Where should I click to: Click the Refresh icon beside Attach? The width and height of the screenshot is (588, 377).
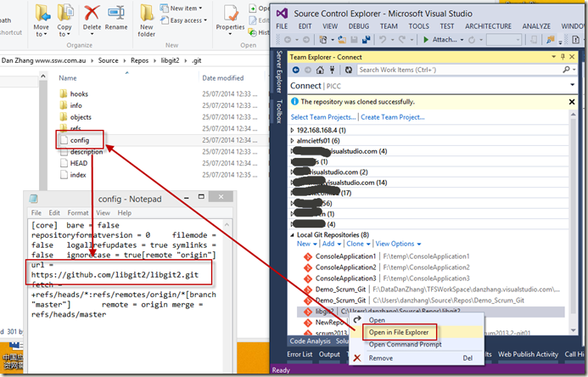[x=472, y=39]
